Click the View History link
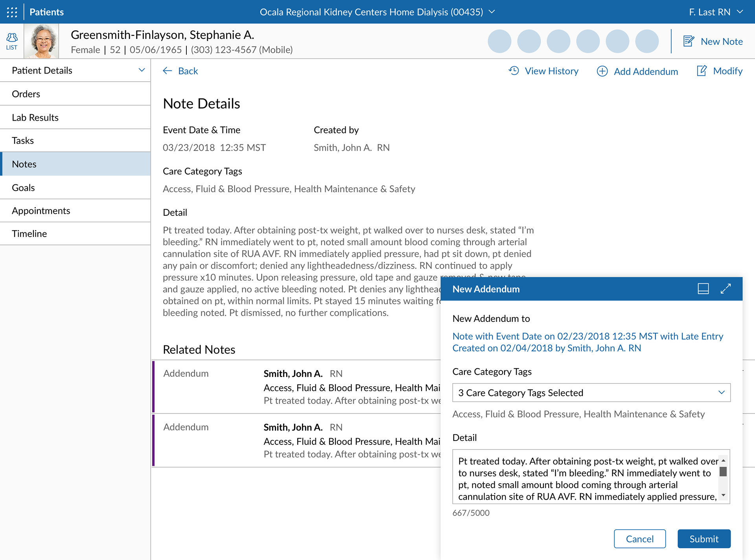 tap(551, 71)
